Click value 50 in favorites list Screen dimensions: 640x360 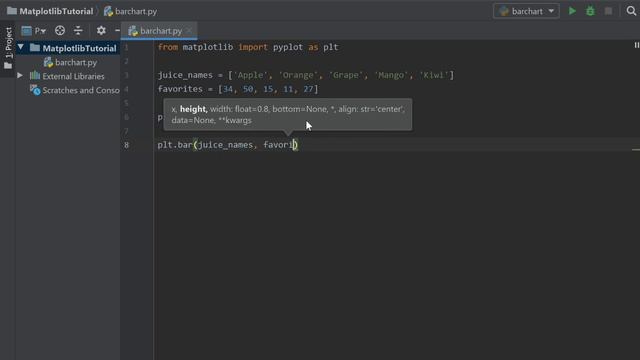(248, 89)
